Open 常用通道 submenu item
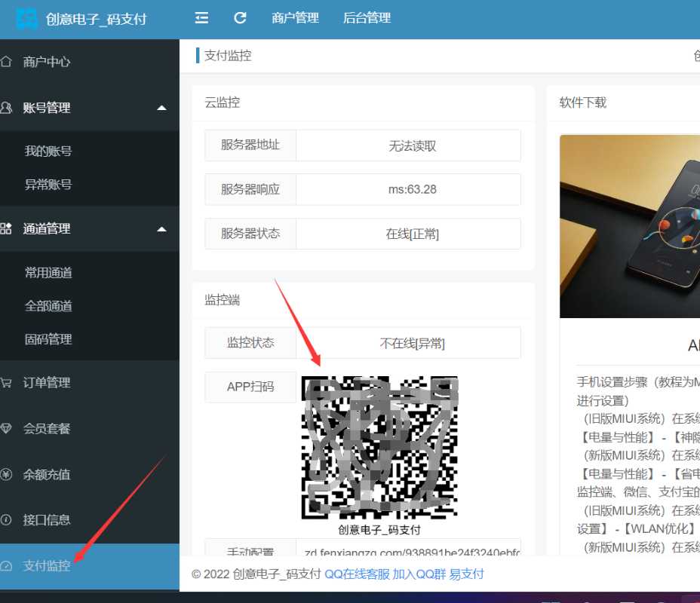The height and width of the screenshot is (603, 700). click(48, 273)
